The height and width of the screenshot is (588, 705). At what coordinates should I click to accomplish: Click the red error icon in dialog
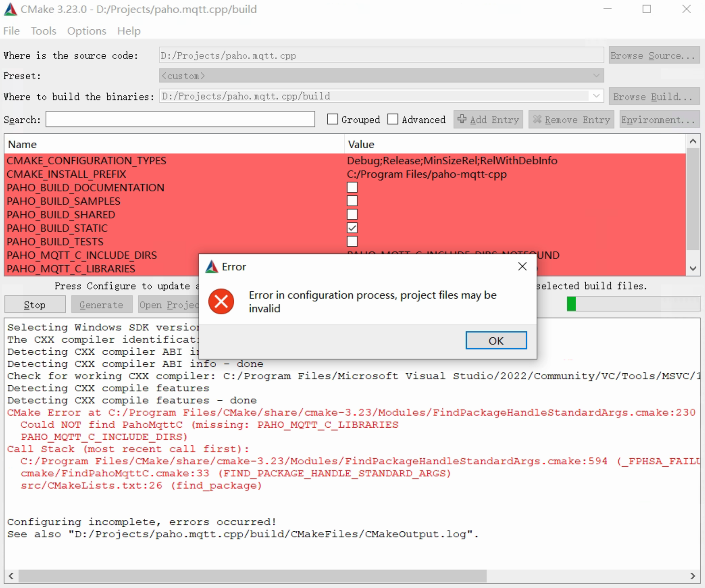click(x=221, y=301)
